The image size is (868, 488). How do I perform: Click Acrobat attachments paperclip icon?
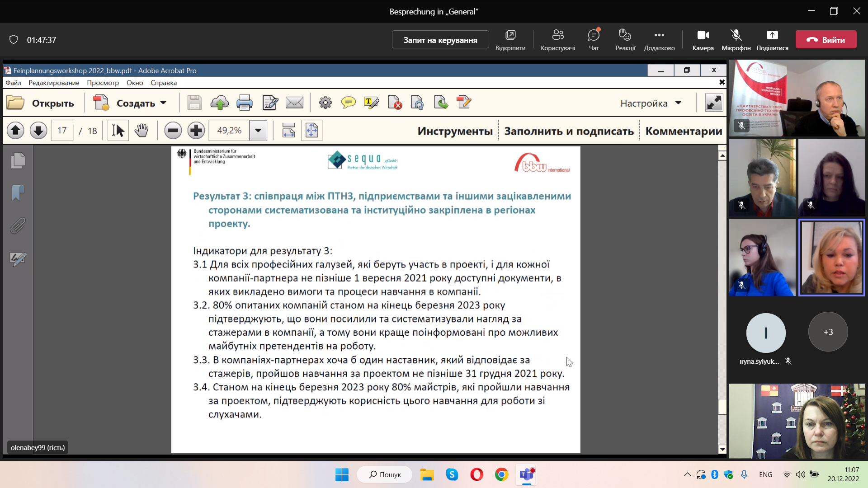[18, 225]
